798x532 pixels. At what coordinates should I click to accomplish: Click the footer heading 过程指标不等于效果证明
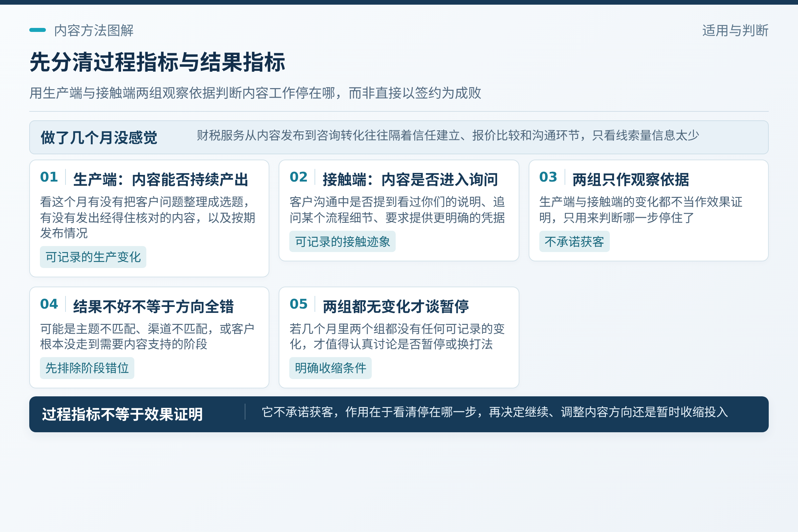122,414
